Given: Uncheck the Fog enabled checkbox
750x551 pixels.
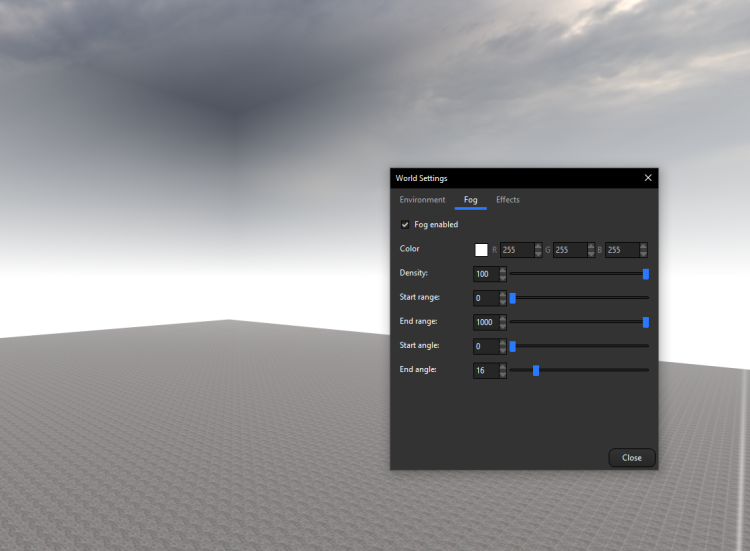Looking at the screenshot, I should pyautogui.click(x=405, y=225).
